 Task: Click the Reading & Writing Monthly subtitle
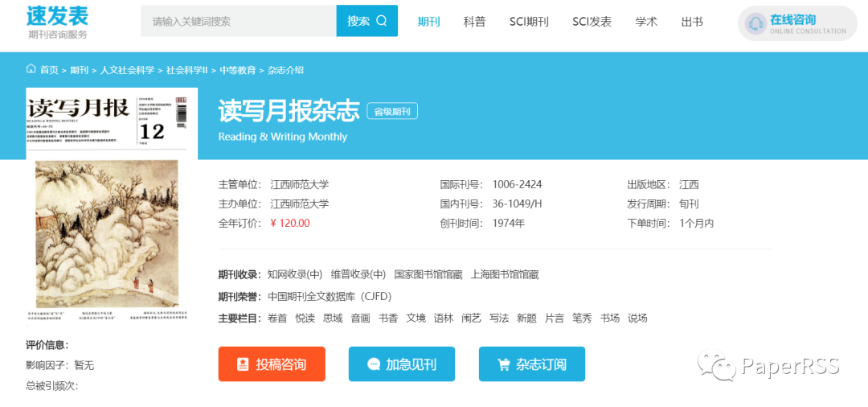point(283,137)
